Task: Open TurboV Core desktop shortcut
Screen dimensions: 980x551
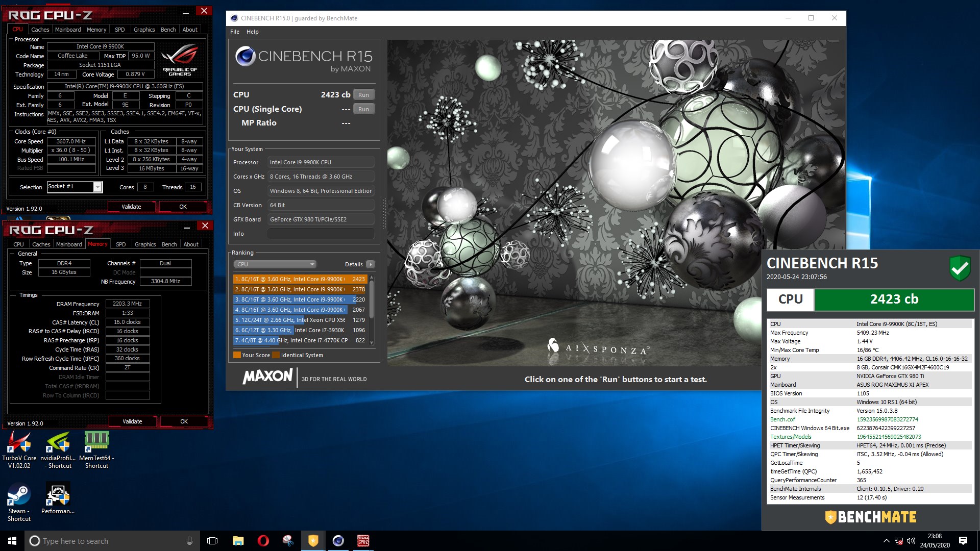Action: pyautogui.click(x=19, y=449)
